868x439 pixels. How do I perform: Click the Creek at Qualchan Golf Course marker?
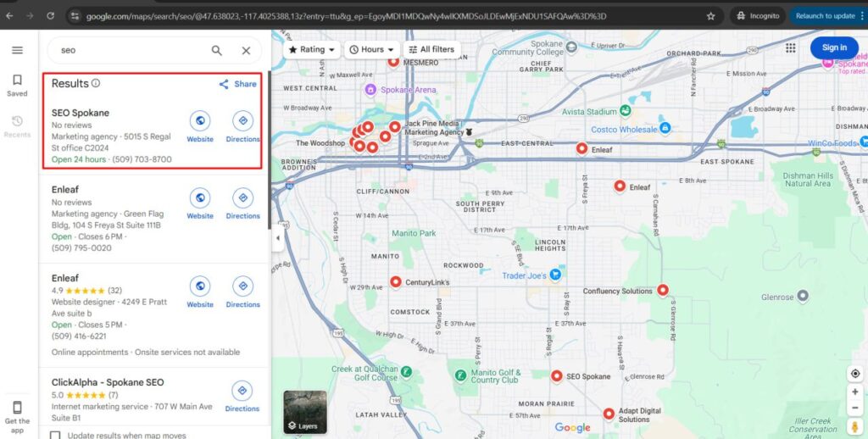[x=406, y=371]
